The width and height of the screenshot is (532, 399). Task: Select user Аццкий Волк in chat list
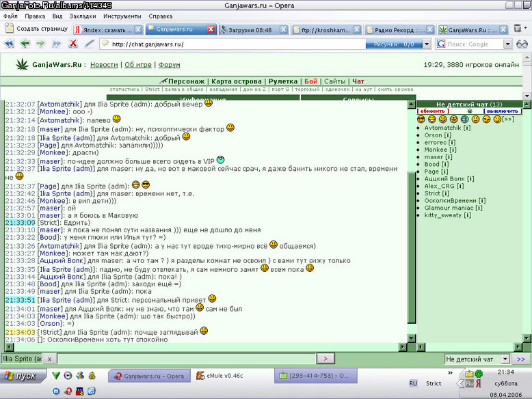point(444,178)
